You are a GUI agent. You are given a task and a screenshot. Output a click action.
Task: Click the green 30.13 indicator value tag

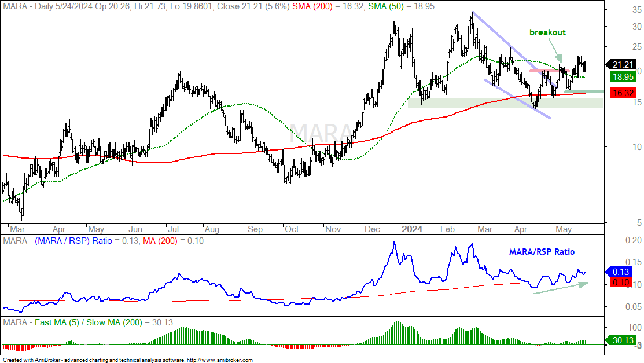tap(622, 340)
